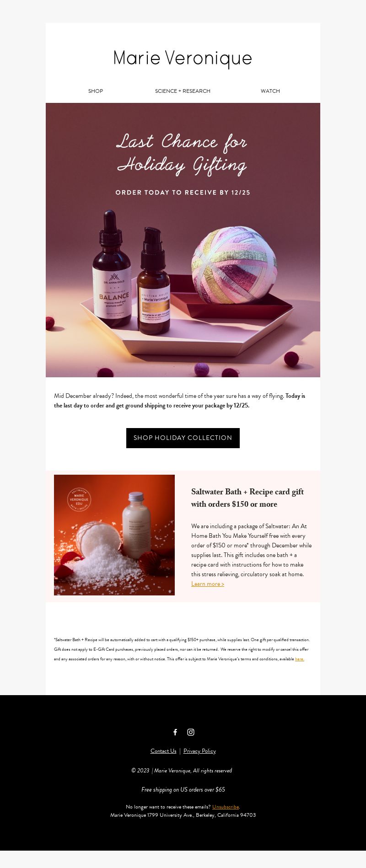
Task: Go to the SHOP navigation item
Action: pos(96,91)
